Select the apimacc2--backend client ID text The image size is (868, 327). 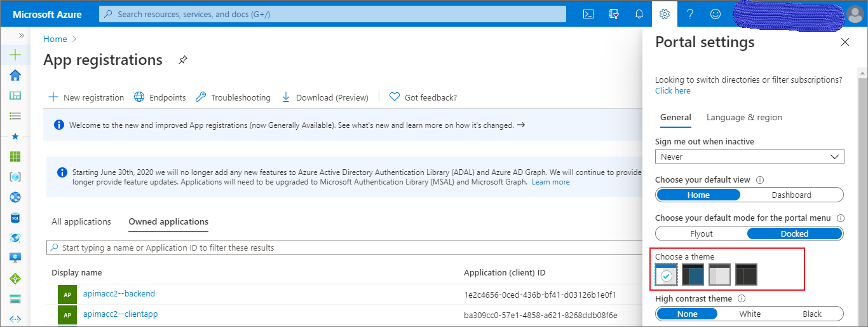pyautogui.click(x=540, y=295)
